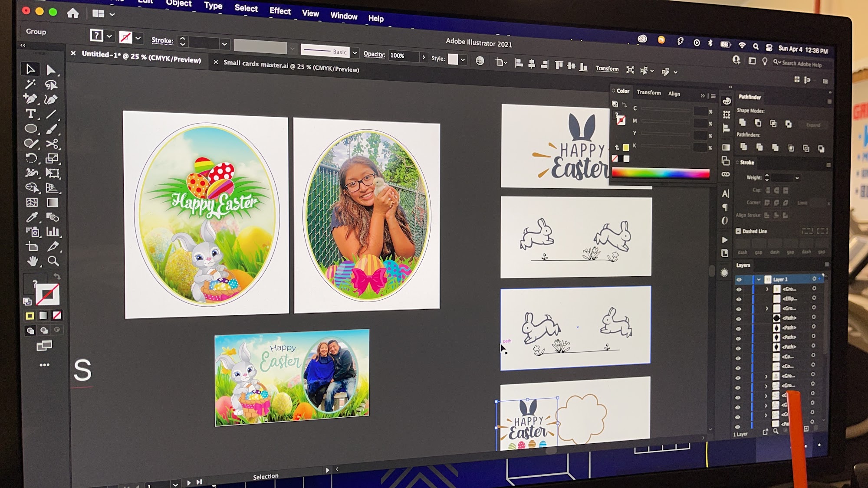
Task: Open the Effect menu
Action: pos(280,11)
